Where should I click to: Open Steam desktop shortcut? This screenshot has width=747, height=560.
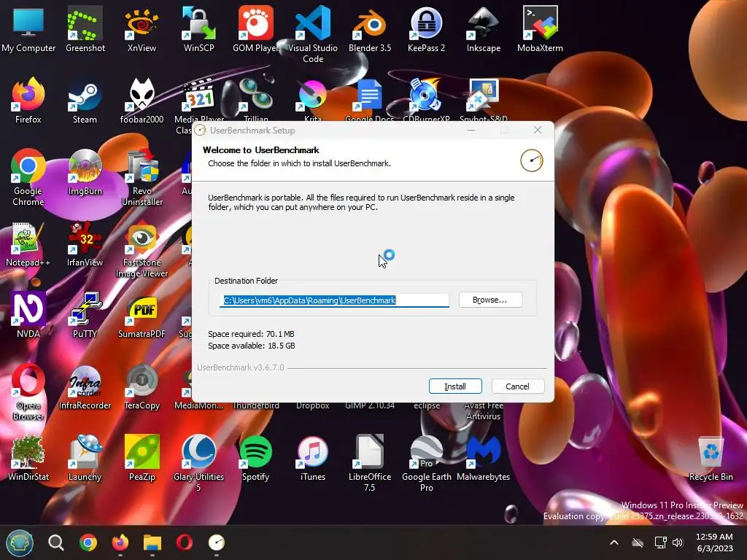coord(85,101)
